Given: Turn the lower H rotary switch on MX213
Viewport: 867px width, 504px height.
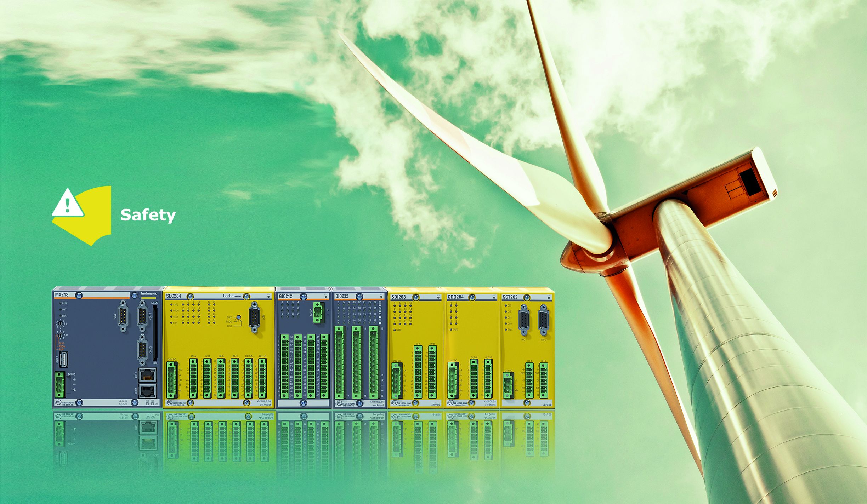Looking at the screenshot, I should (60, 335).
